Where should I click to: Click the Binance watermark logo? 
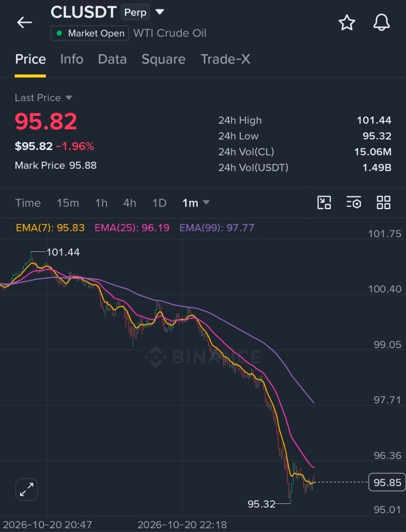coord(203,357)
